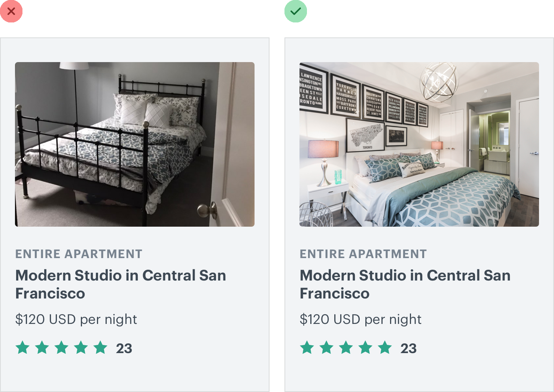554x392 pixels.
Task: Click the fifth star in right card rating
Action: (x=385, y=347)
